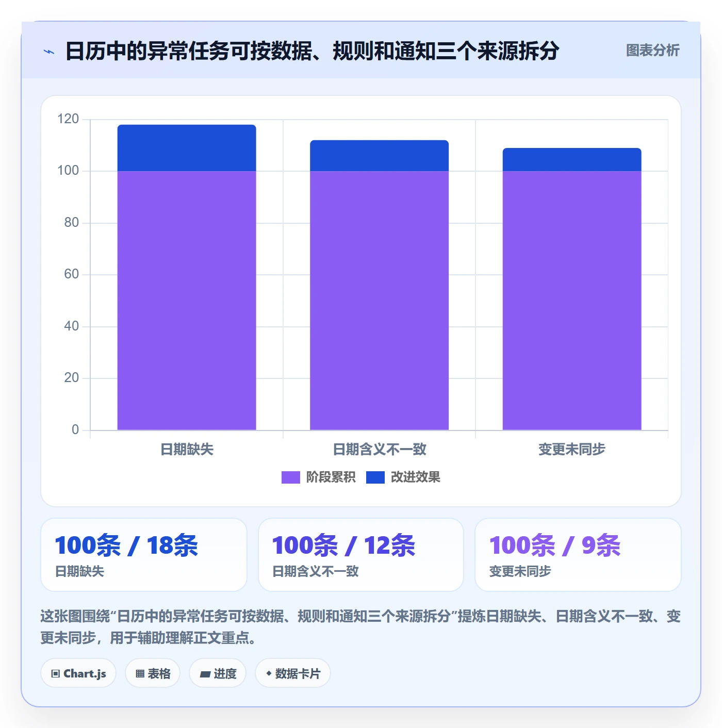Open the 100条 / 9条 data card

[578, 555]
